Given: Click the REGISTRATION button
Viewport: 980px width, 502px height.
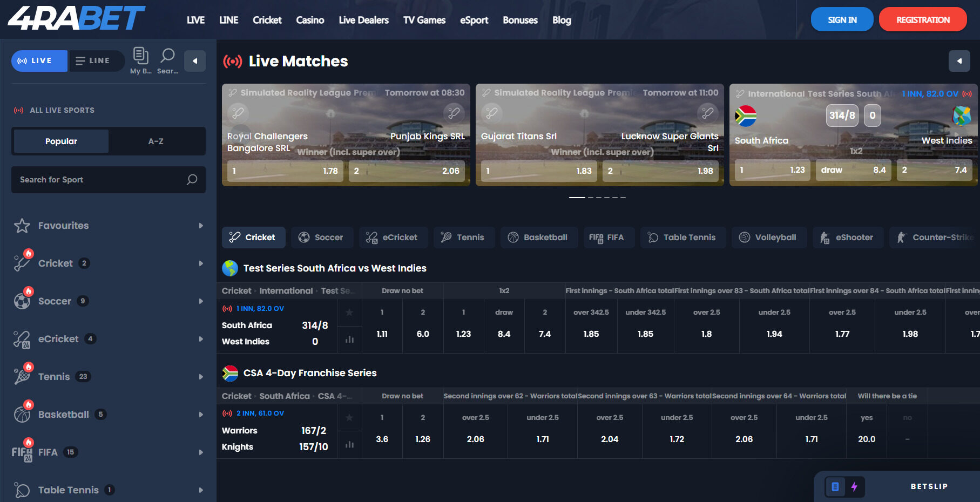Looking at the screenshot, I should [923, 19].
